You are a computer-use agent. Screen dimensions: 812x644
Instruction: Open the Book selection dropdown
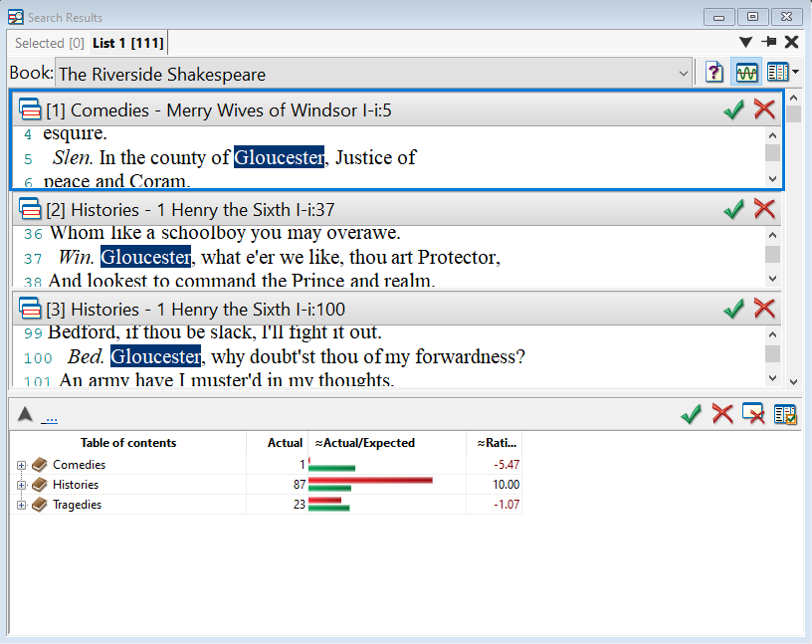point(683,74)
